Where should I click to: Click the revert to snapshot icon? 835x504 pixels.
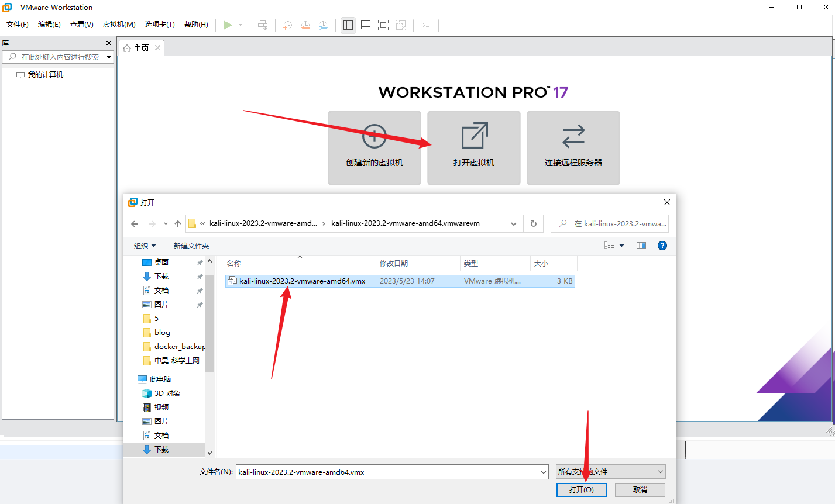[305, 25]
